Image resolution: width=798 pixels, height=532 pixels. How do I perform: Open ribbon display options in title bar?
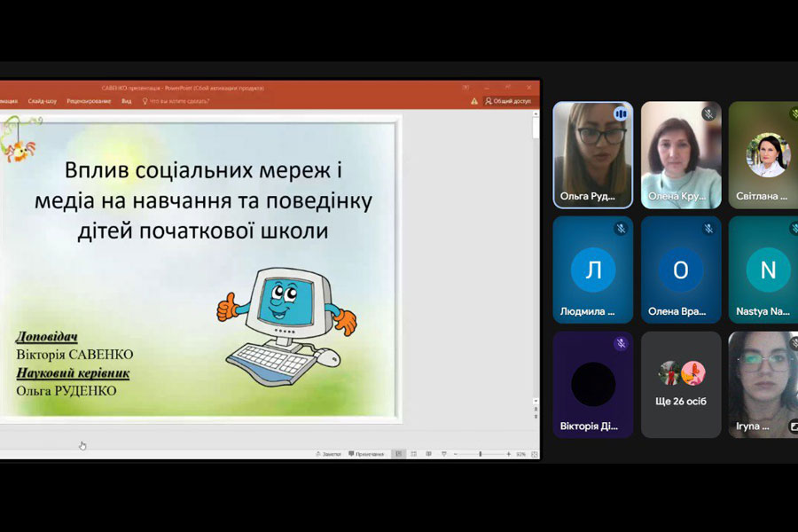point(465,88)
